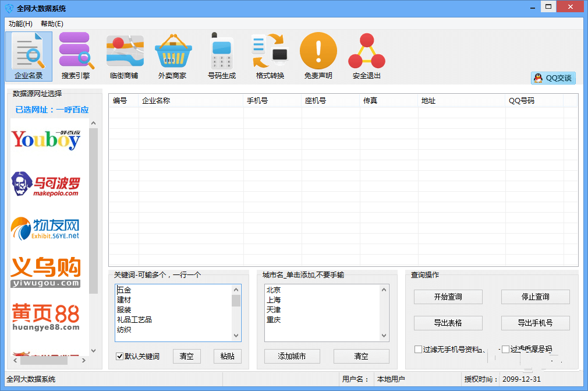This screenshot has width=588, height=391.
Task: Open the QQ交谈 chat button
Action: pyautogui.click(x=553, y=78)
